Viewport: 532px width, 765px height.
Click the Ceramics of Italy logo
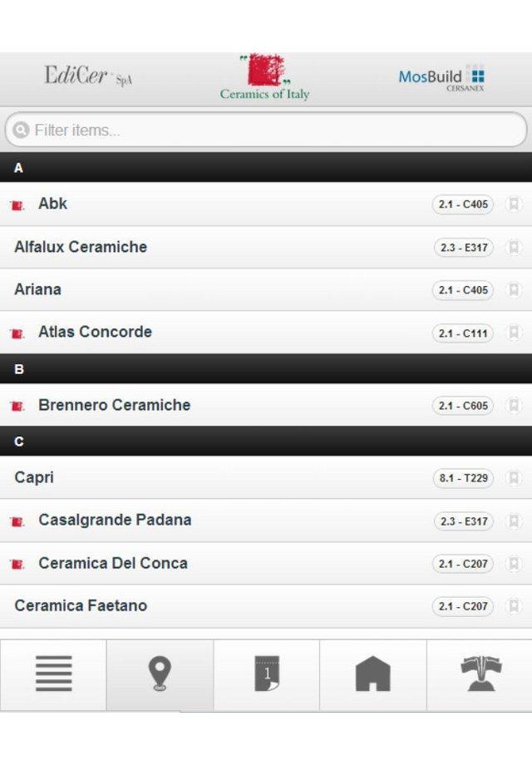[264, 77]
